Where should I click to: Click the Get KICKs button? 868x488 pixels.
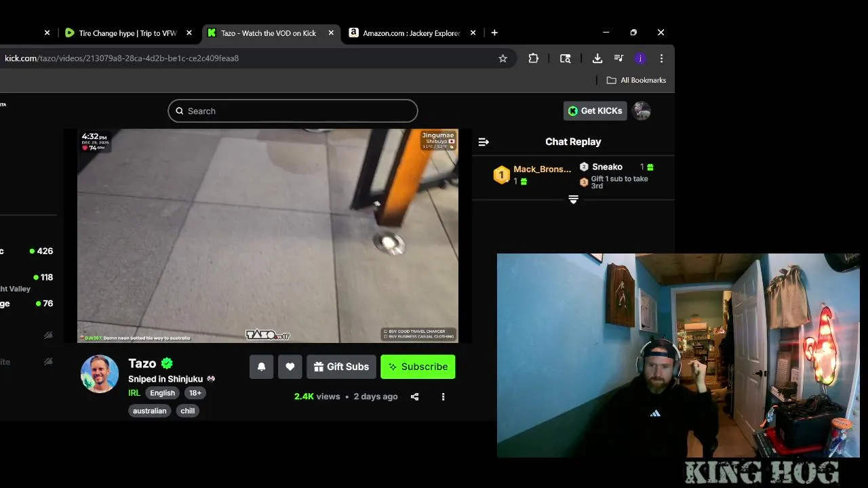click(595, 110)
